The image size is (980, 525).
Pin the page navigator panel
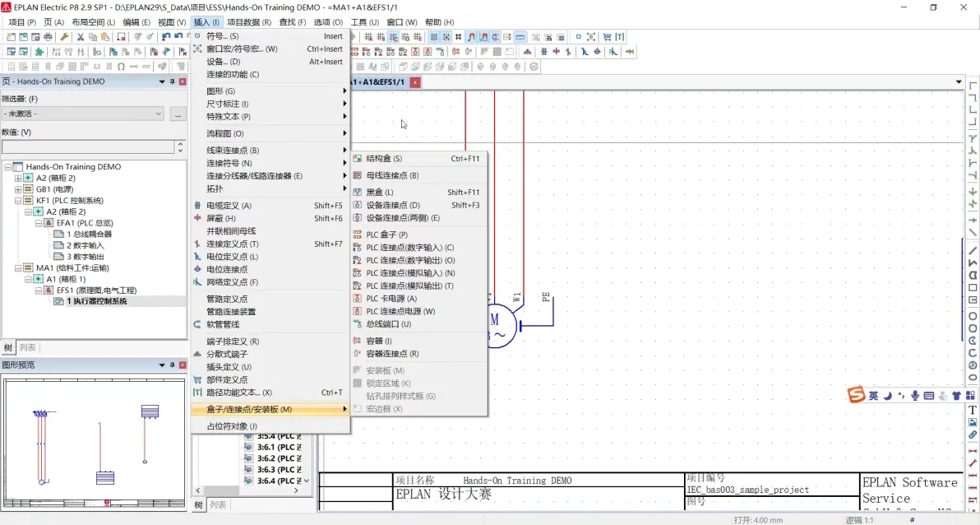tap(173, 81)
